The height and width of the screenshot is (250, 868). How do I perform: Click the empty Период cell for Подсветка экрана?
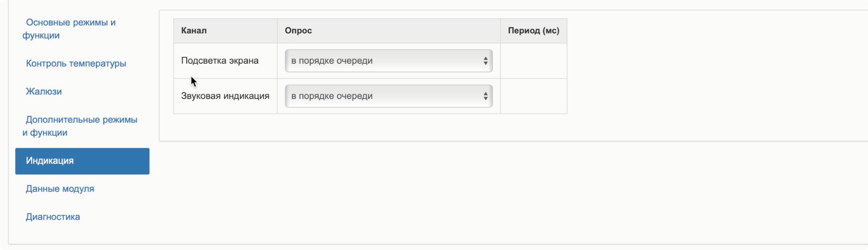pyautogui.click(x=533, y=61)
